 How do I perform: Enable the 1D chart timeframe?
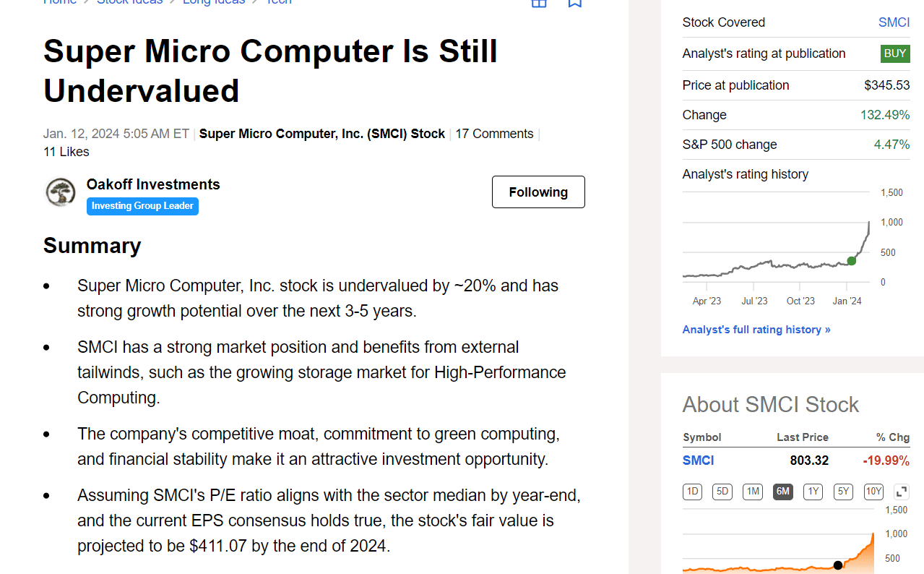point(692,491)
